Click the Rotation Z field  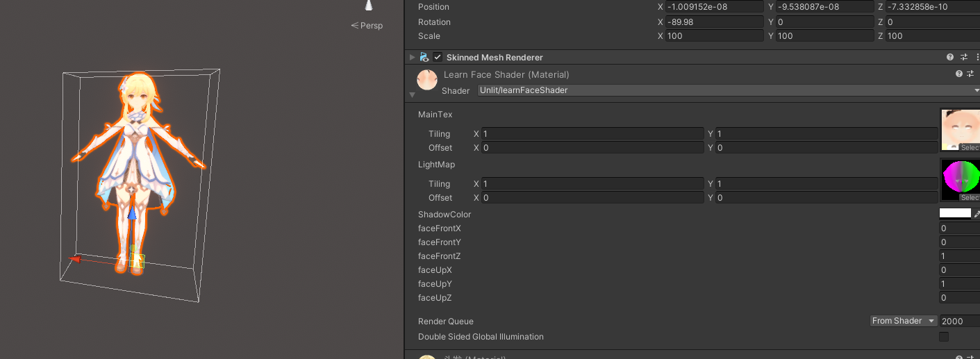(x=933, y=22)
